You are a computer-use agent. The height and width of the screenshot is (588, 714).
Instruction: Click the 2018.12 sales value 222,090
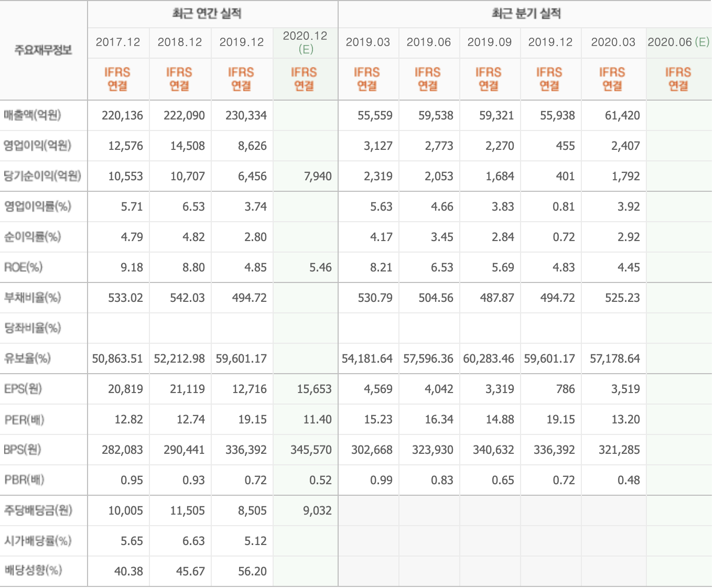tap(184, 116)
